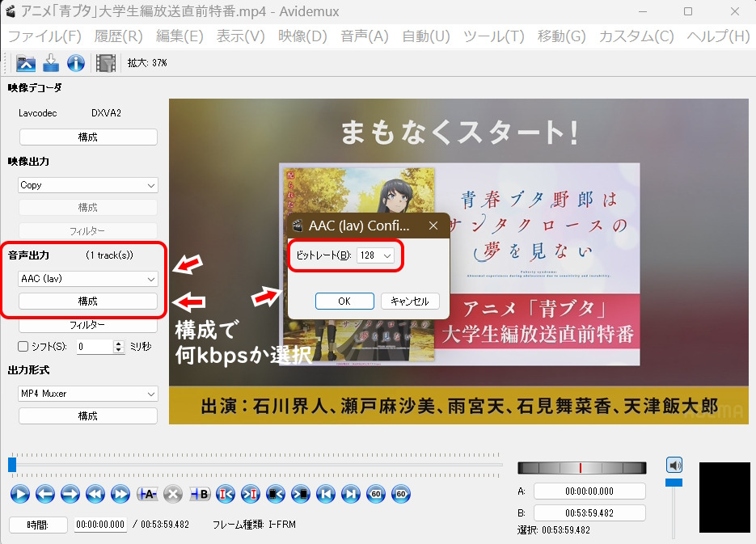The width and height of the screenshot is (756, 544).
Task: Go to previous black frame
Action: [275, 494]
